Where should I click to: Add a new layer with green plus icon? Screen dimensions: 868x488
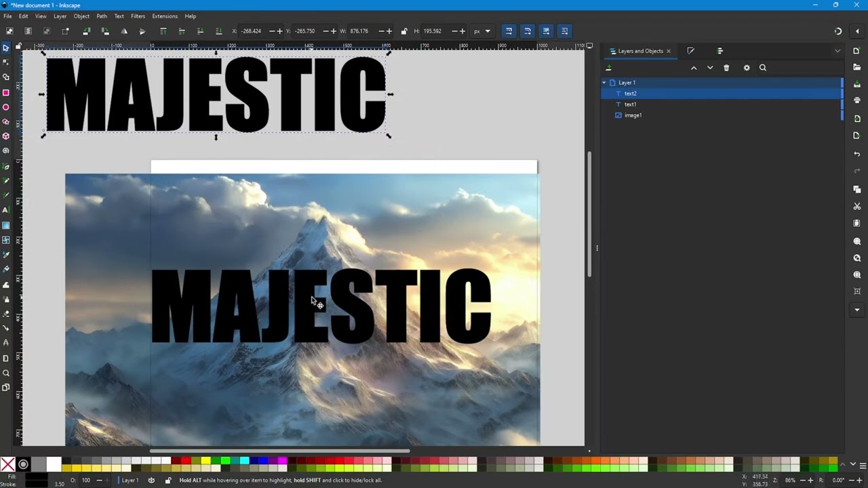tap(608, 68)
